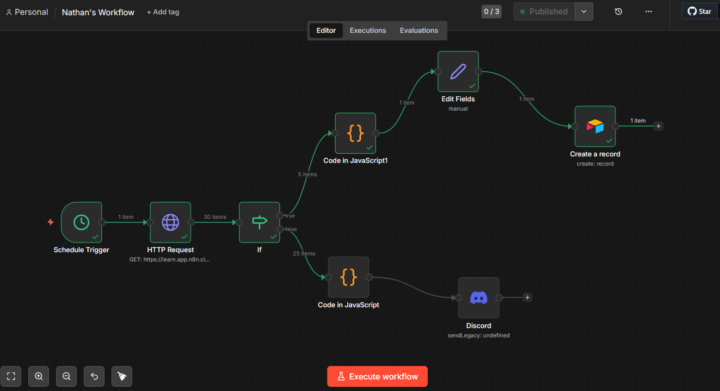Open the Code in JavaScript1 node

point(355,133)
